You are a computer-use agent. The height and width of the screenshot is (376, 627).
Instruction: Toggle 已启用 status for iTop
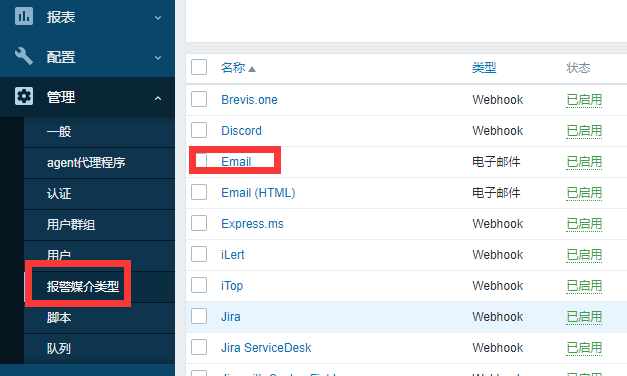[584, 286]
